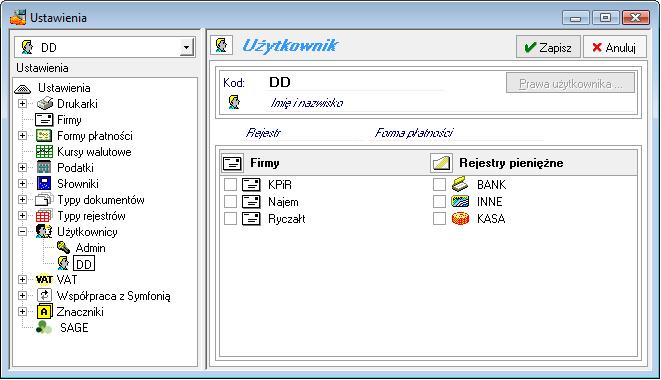The width and height of the screenshot is (661, 380).
Task: Minimize the Ustawienia window
Action: tap(575, 18)
